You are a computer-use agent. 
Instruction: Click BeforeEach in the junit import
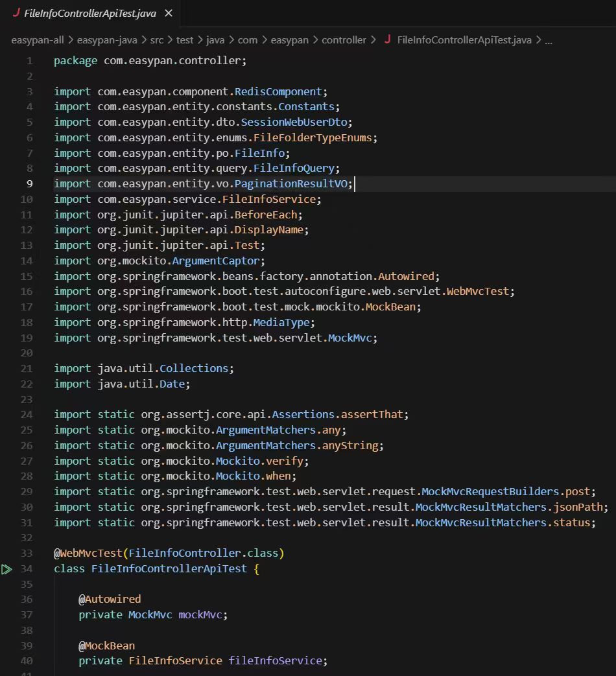click(x=266, y=215)
